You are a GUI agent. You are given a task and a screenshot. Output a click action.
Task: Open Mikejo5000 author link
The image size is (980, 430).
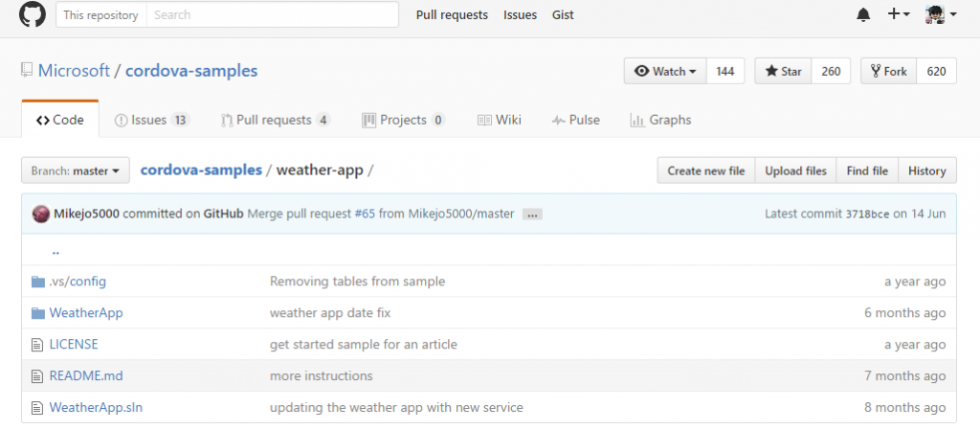tap(86, 214)
